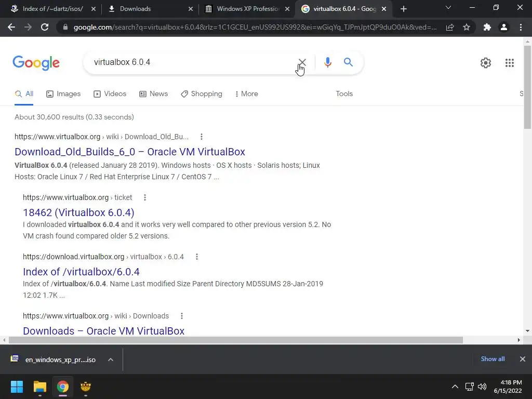Click the horizontal scrollbar thumb
This screenshot has width=532, height=399.
tap(236, 340)
